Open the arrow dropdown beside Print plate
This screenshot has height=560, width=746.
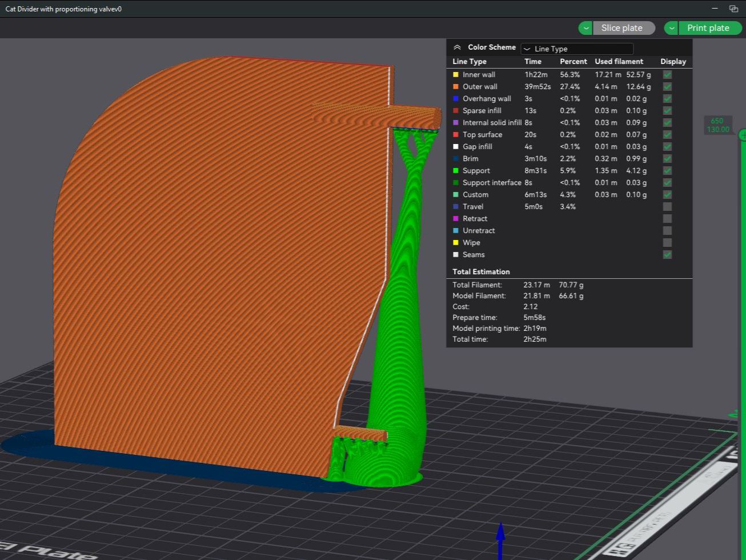671,28
